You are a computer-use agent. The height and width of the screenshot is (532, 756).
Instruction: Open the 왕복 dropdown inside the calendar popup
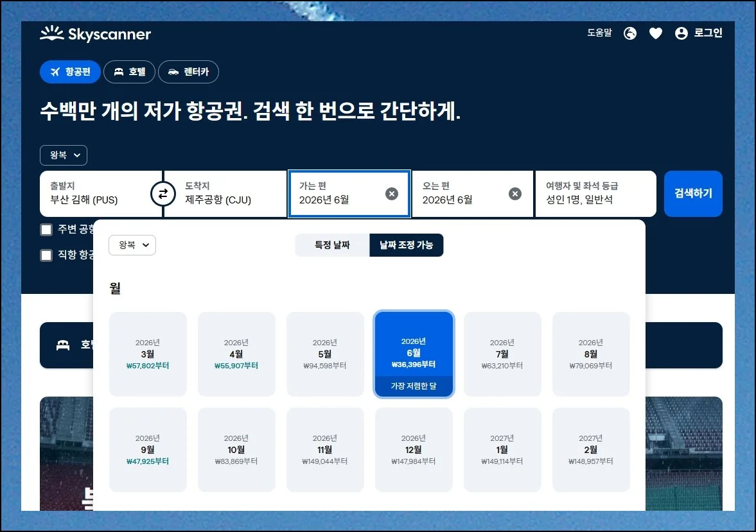point(132,245)
